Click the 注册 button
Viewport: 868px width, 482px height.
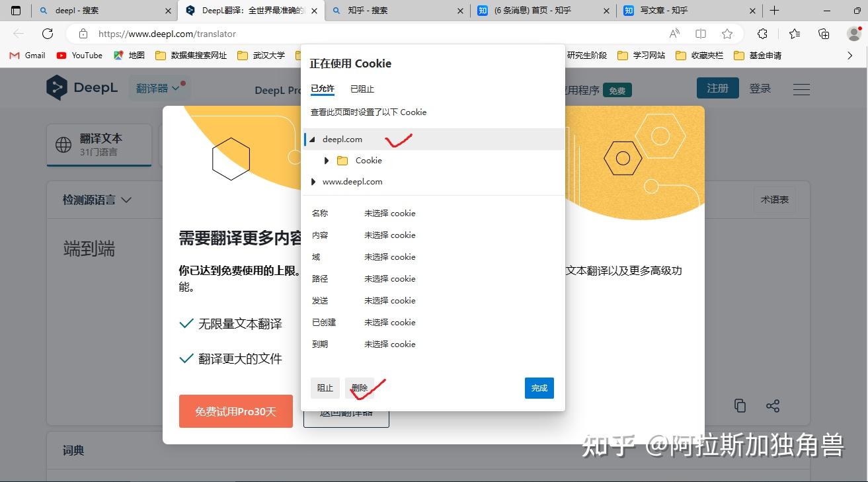[718, 88]
